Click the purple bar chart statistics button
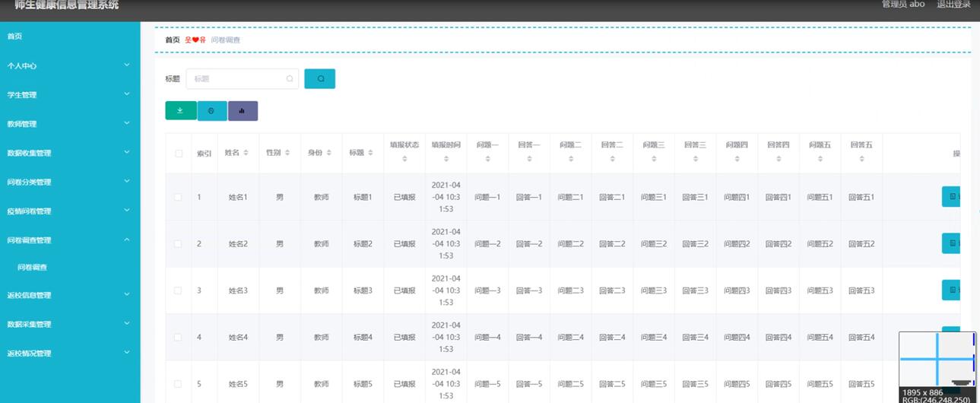Viewport: 980px width, 403px height. pyautogui.click(x=243, y=111)
